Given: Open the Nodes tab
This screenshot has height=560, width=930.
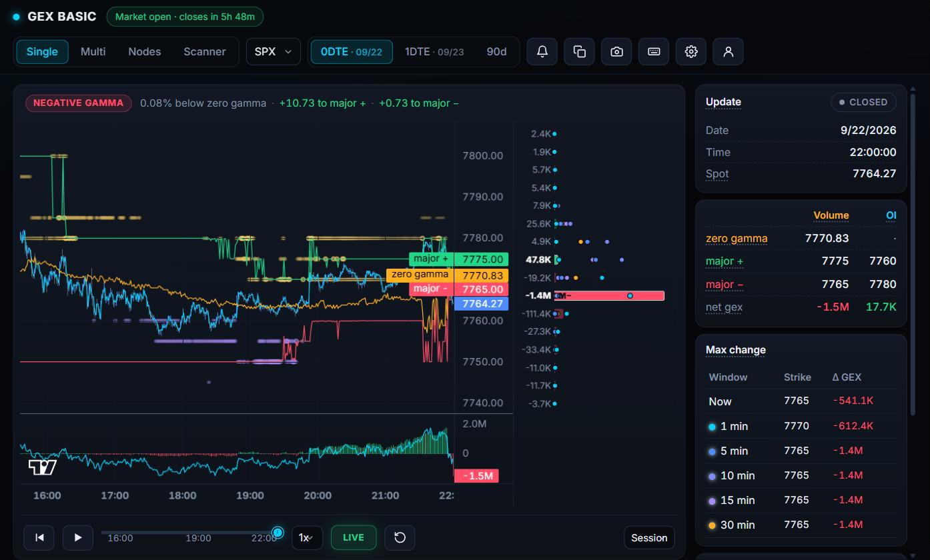Looking at the screenshot, I should 144,51.
